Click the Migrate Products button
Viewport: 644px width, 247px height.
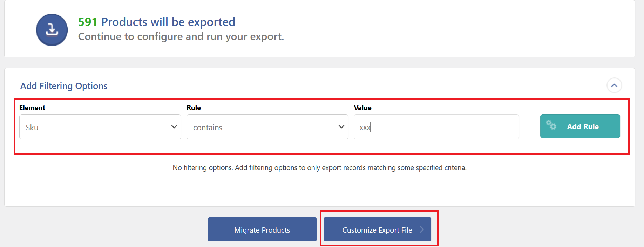(x=262, y=229)
